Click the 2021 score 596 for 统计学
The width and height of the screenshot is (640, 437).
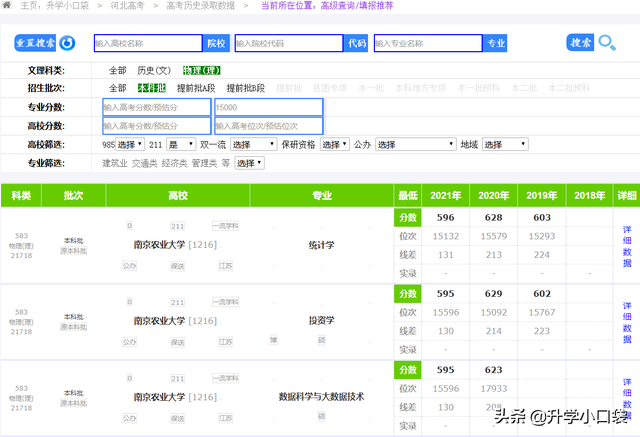445,217
